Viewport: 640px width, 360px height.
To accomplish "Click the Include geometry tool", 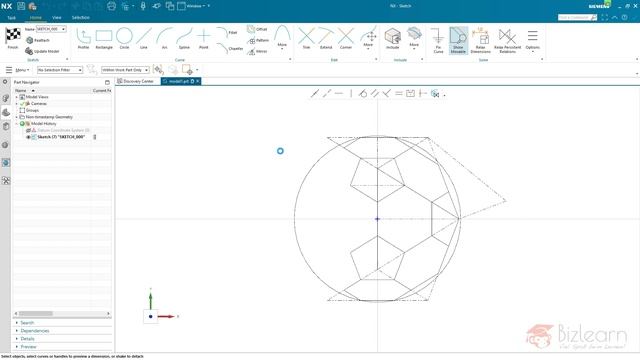I will 393,39.
